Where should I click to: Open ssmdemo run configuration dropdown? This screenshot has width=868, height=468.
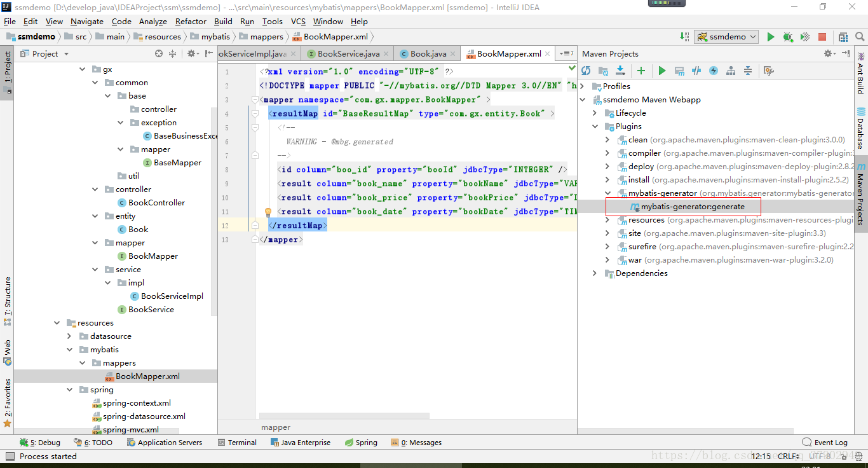coord(727,37)
